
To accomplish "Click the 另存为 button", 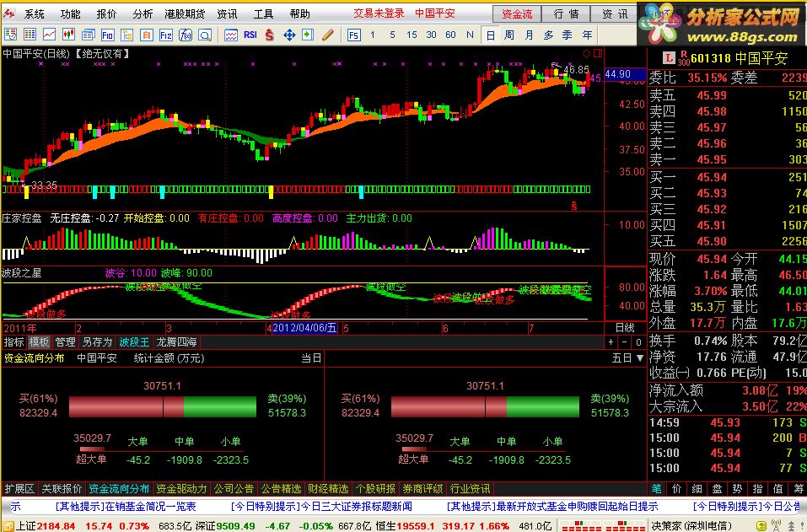I will tap(97, 342).
